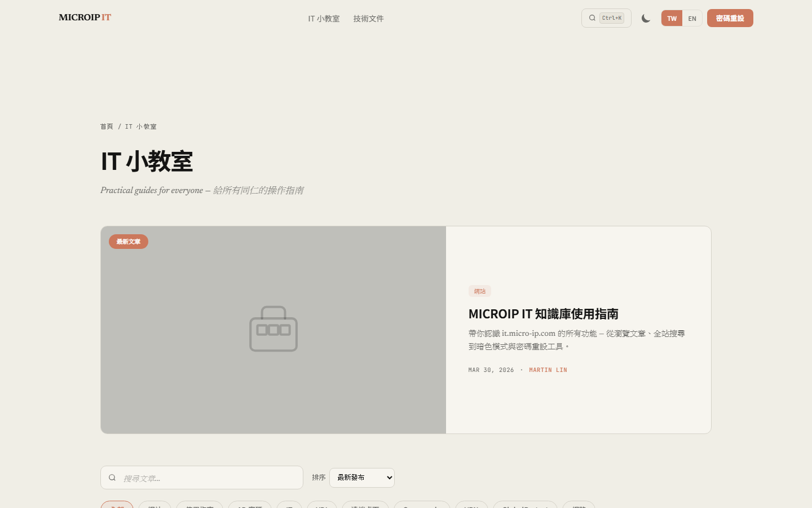Screen dimensions: 812x508
Task: Focus the 搜尋文章 search input field
Action: 202,478
